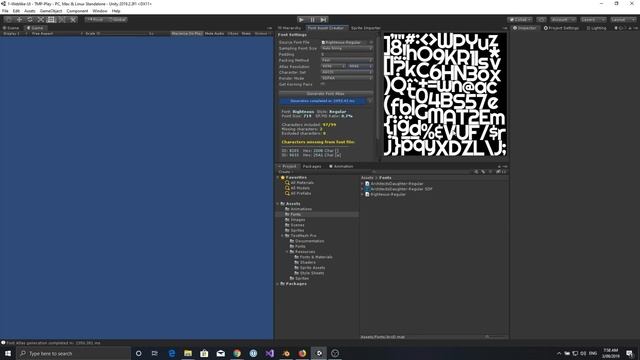
Task: Open the Free Aspect dropdown
Action: click(x=56, y=33)
